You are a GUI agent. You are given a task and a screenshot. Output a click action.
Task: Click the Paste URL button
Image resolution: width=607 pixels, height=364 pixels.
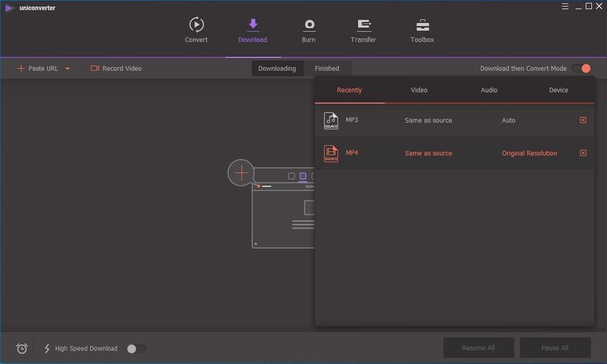(x=38, y=69)
